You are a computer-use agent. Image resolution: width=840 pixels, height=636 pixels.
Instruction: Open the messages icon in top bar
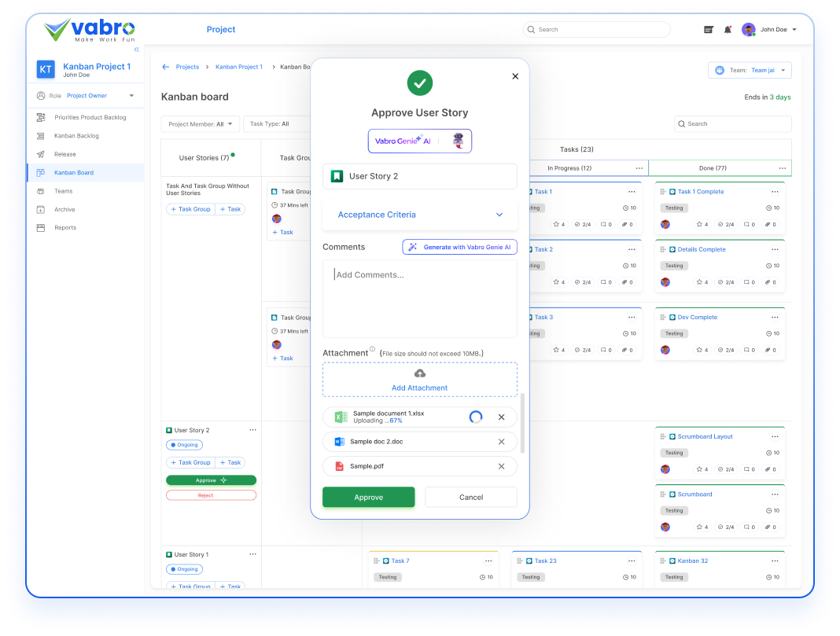click(709, 30)
